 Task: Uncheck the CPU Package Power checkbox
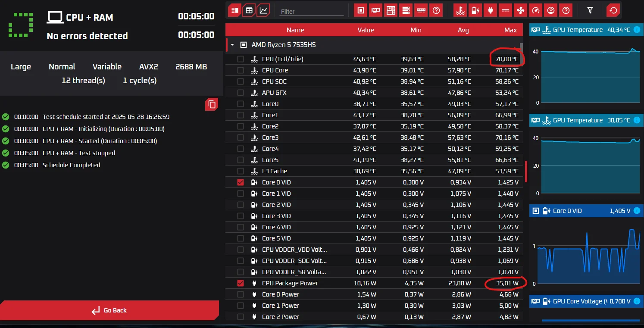click(241, 283)
